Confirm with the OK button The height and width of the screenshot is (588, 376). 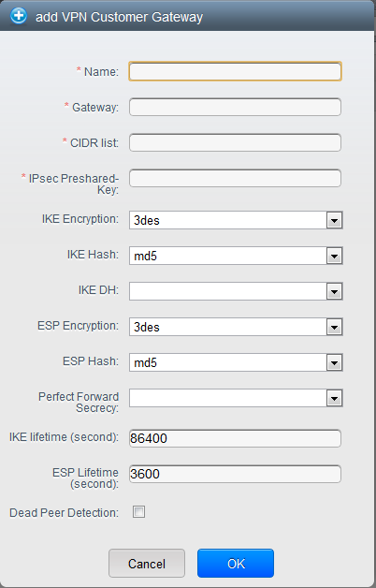point(236,564)
